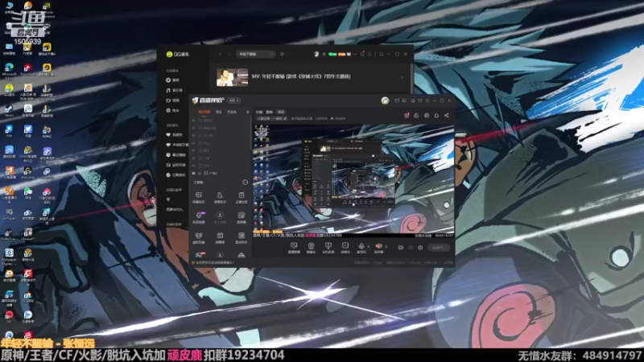Open the message icon in streaming app title bar

tap(405, 101)
